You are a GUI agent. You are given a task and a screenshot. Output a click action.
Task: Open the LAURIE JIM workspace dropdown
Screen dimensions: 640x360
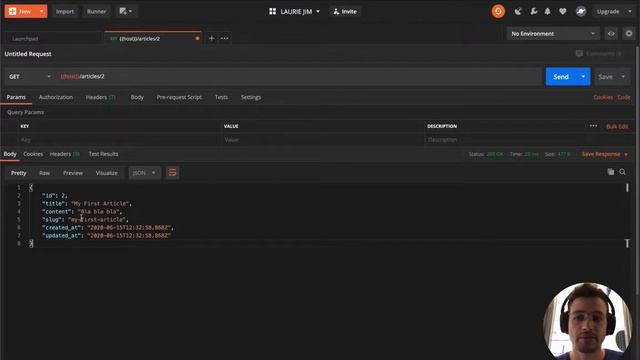click(294, 11)
